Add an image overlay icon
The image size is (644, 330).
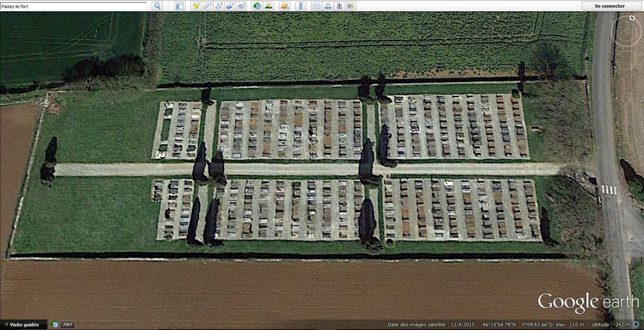coord(230,6)
